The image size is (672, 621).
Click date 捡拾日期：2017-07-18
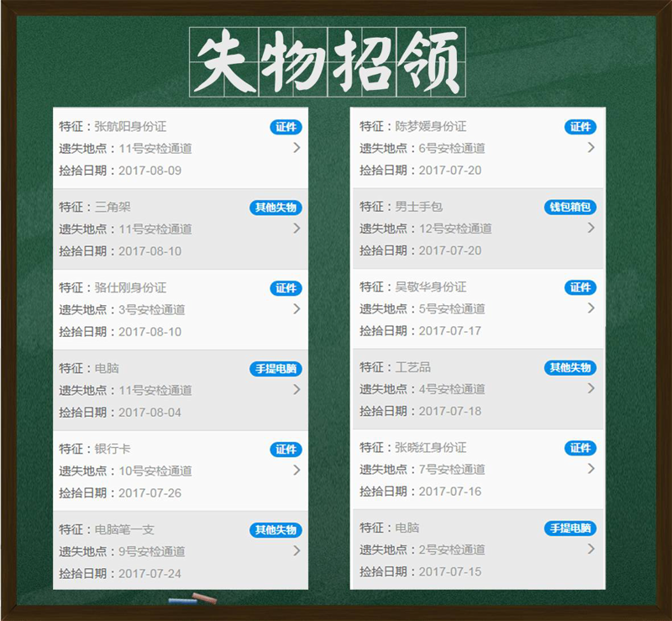[x=421, y=411]
